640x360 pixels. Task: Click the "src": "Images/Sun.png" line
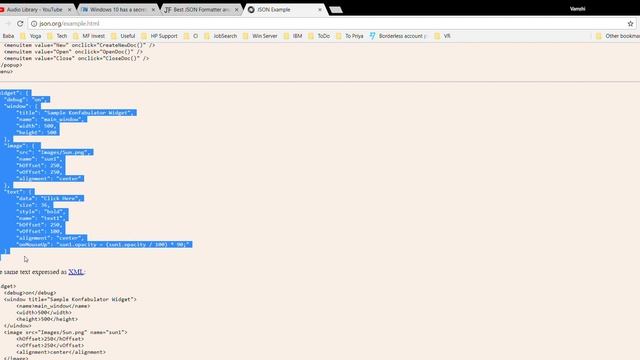click(x=55, y=152)
